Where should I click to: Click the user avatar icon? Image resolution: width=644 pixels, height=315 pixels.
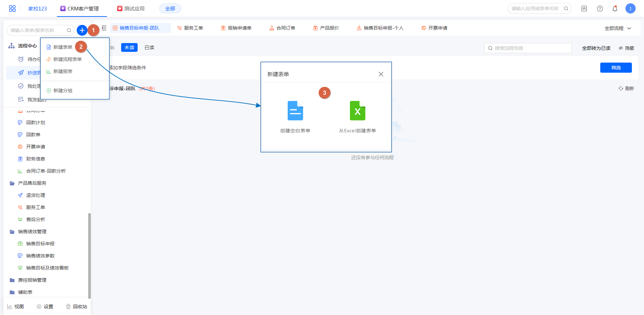(x=630, y=9)
